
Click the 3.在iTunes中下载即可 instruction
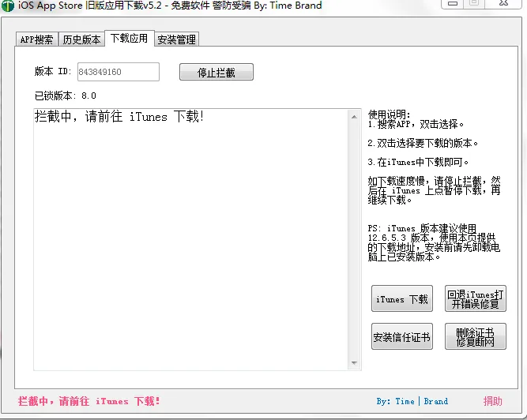(418, 162)
